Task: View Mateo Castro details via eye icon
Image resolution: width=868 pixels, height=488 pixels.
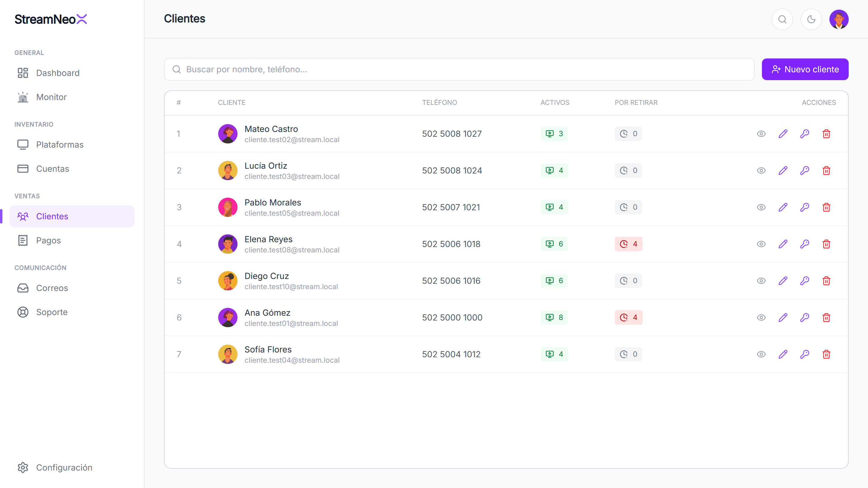Action: 761,134
